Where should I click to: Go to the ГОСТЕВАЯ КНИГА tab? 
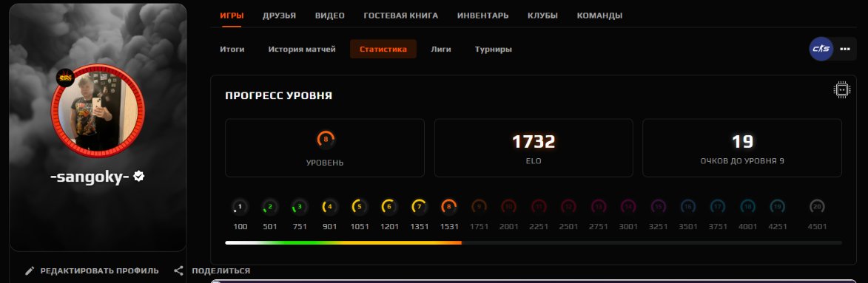(x=401, y=16)
